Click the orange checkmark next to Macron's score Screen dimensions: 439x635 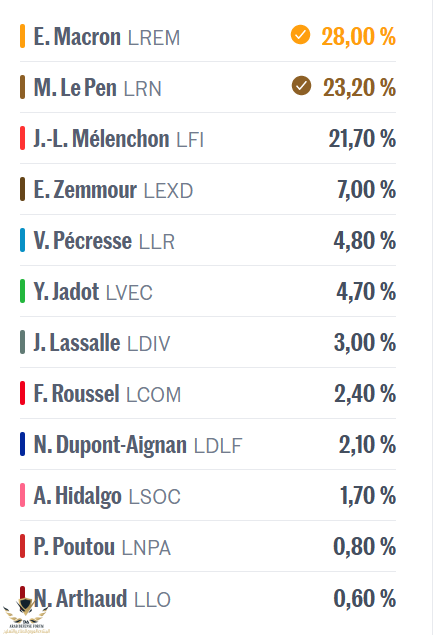click(300, 35)
